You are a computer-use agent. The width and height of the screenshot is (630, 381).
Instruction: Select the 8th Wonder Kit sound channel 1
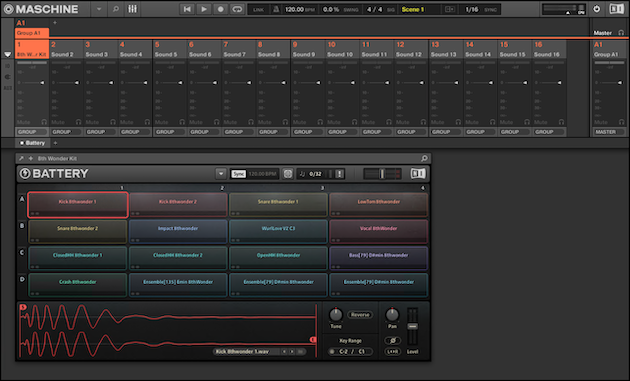click(x=32, y=49)
